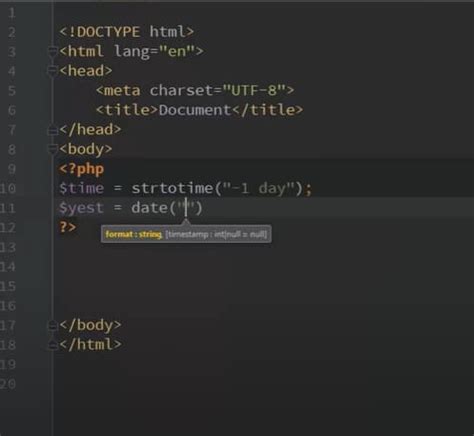Image resolution: width=474 pixels, height=436 pixels.
Task: Click line number 13 in the gutter
Action: 8,247
